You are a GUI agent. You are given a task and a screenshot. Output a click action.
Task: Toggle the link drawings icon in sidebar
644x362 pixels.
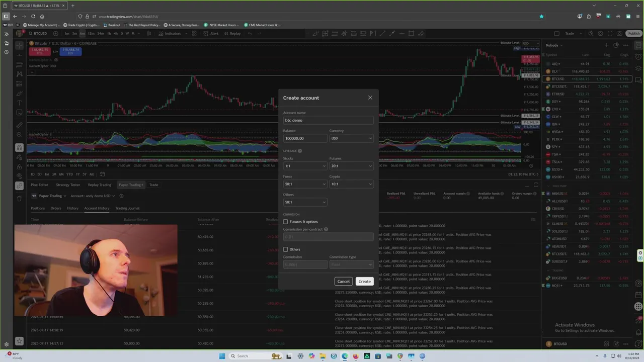(19, 186)
